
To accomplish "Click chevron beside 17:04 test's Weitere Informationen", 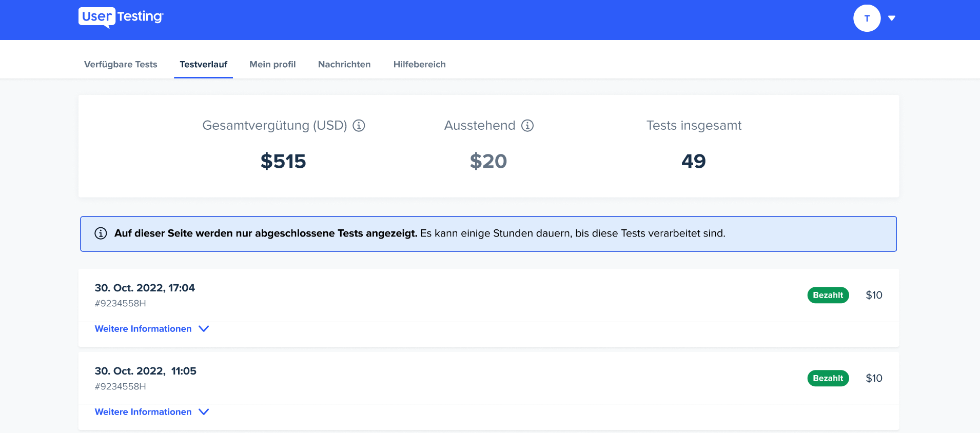I will (204, 329).
